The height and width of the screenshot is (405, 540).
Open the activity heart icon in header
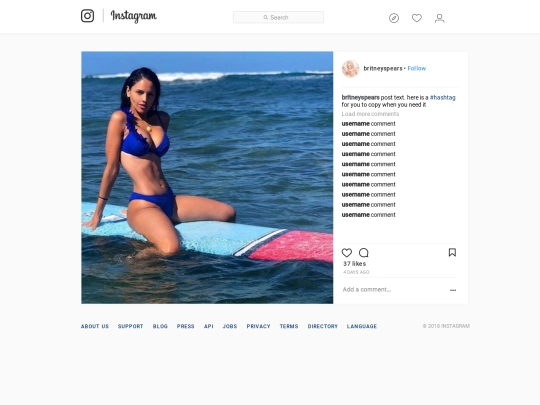(x=417, y=18)
